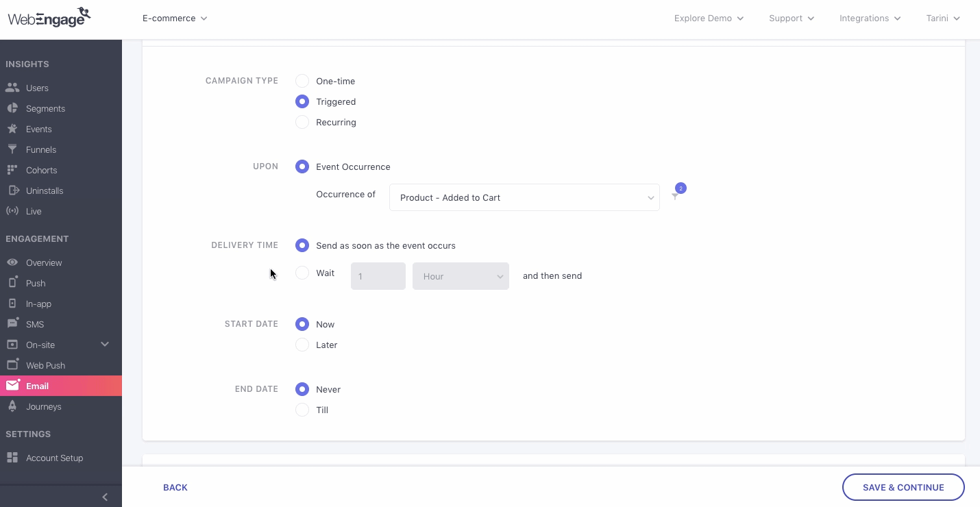Set end date to Till

click(302, 410)
